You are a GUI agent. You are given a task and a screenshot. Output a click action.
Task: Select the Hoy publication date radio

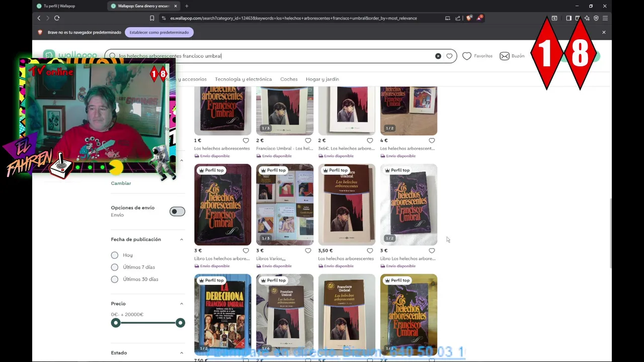[115, 255]
